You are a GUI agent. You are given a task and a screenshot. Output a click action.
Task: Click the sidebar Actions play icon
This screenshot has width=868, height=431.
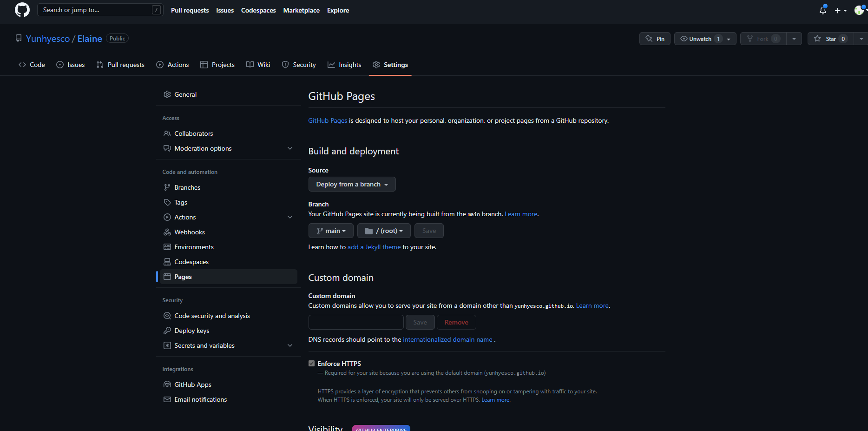(x=167, y=217)
